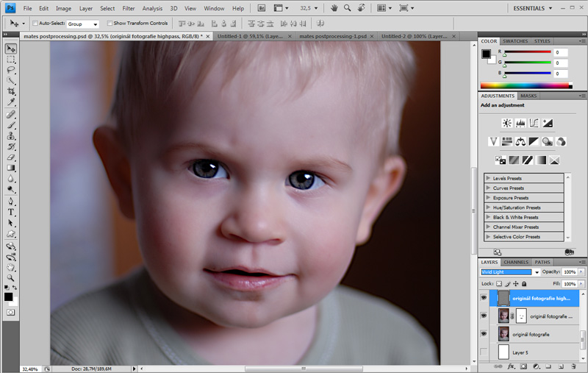Add a Brightness/Contrast adjustment
588x373 pixels.
[x=506, y=123]
